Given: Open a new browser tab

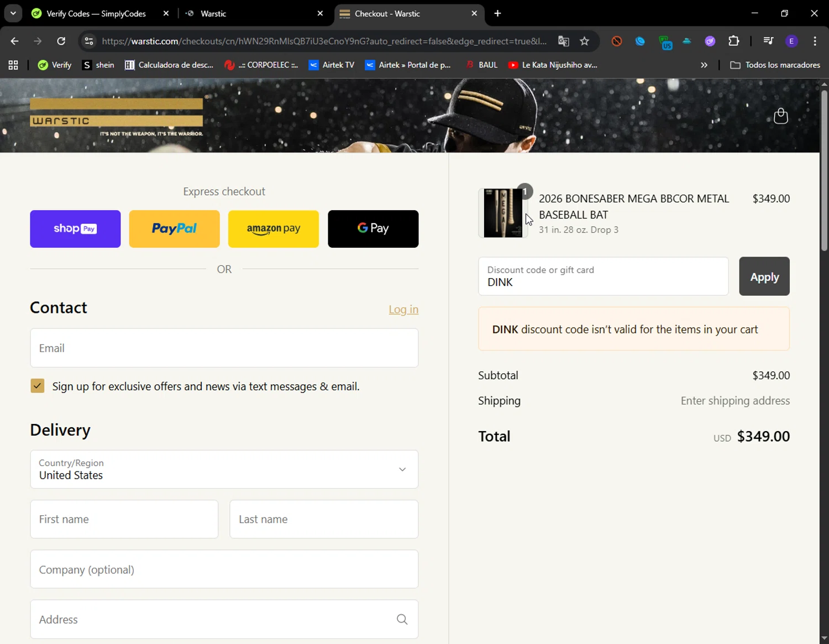Looking at the screenshot, I should click(x=497, y=13).
